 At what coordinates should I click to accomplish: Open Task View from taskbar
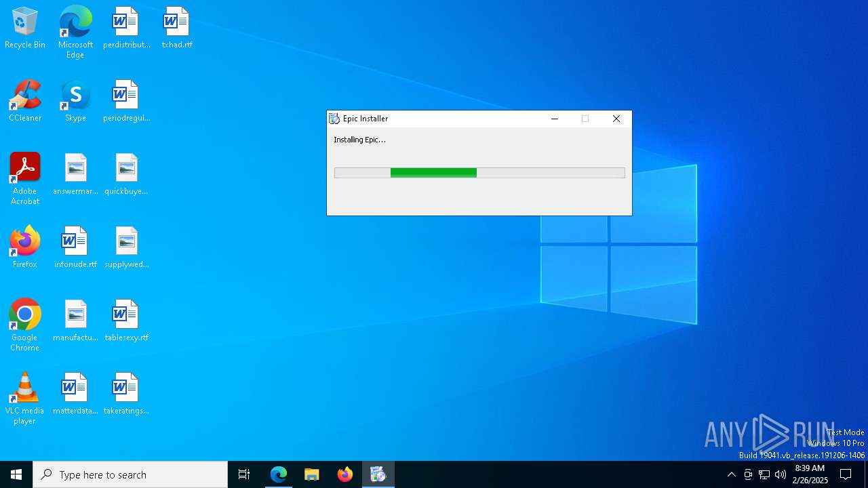click(244, 474)
